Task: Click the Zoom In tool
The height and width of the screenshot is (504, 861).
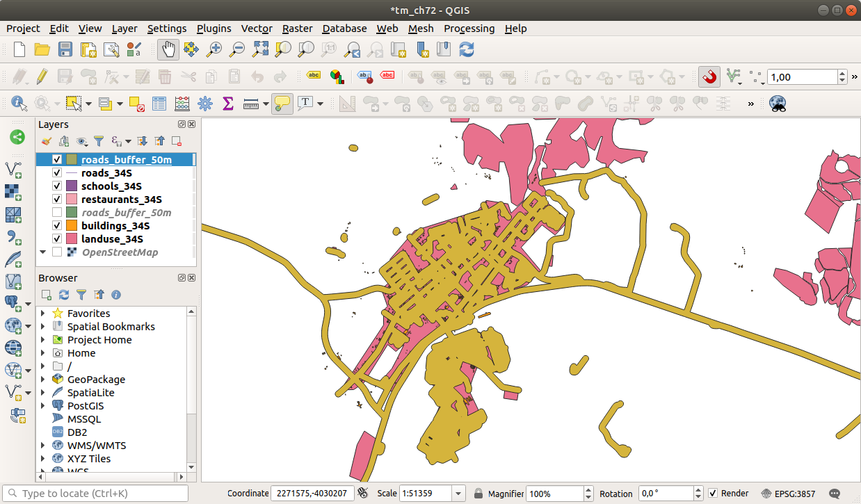Action: point(214,49)
